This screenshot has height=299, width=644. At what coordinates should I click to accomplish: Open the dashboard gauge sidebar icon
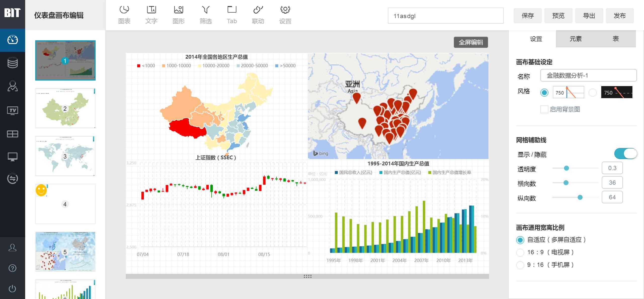click(x=13, y=40)
